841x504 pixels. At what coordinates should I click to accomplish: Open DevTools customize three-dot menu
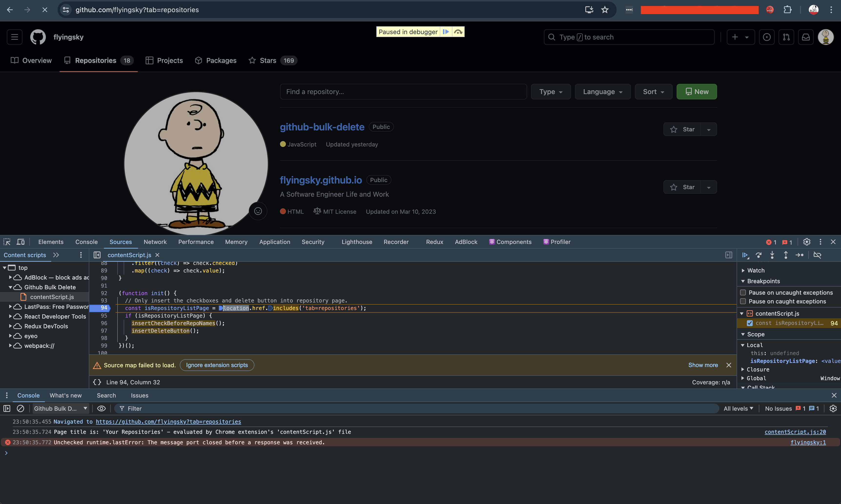coord(820,242)
